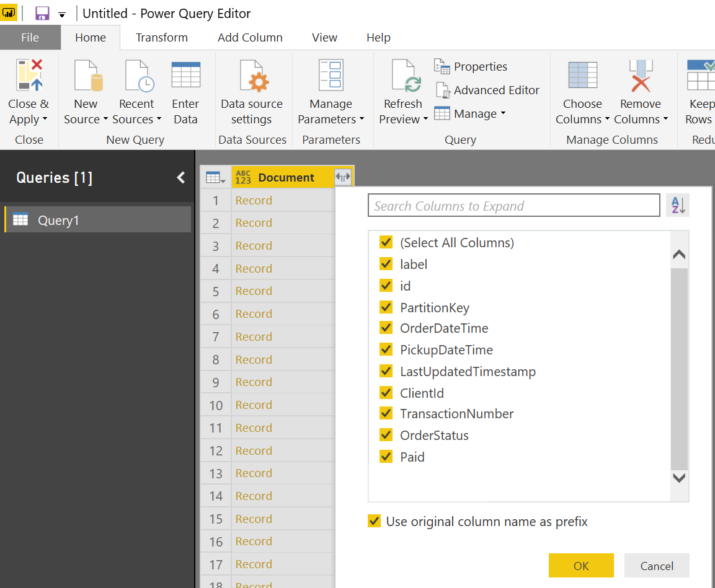This screenshot has width=715, height=588.
Task: Open the File tab
Action: point(30,37)
